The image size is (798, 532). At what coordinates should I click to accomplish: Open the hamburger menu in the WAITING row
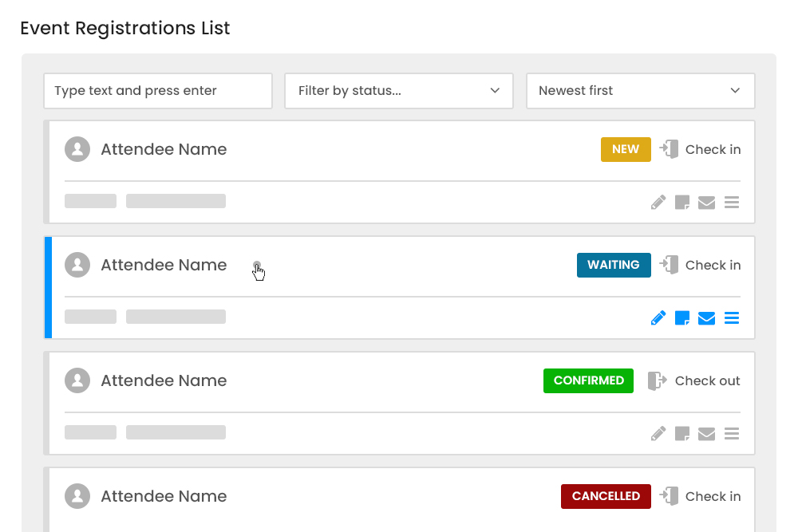732,318
